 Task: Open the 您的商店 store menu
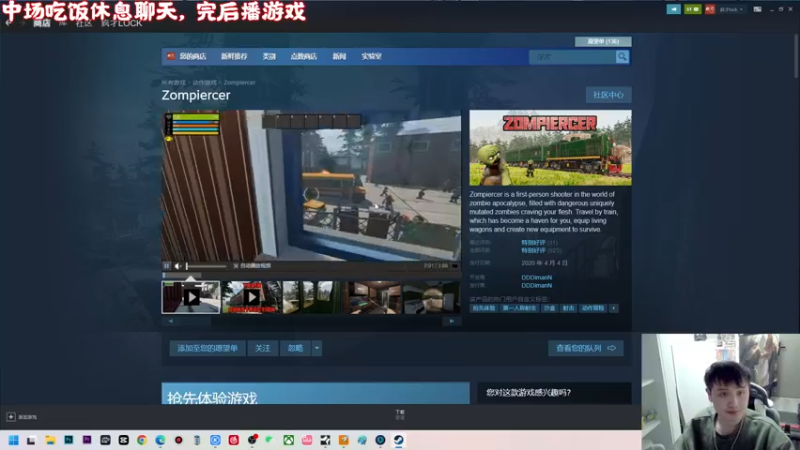192,57
